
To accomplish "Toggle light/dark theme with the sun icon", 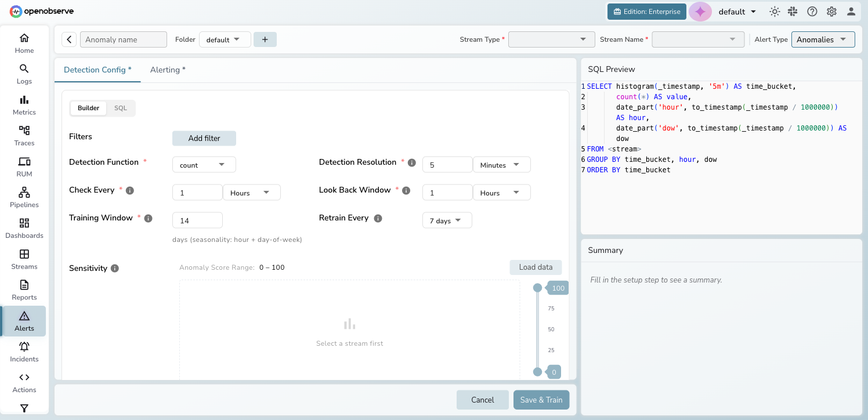I will point(775,11).
